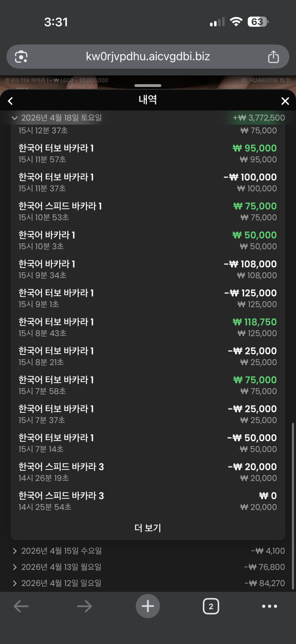The height and width of the screenshot is (644, 296).
Task: Tap the share icon in address bar
Action: click(x=273, y=57)
